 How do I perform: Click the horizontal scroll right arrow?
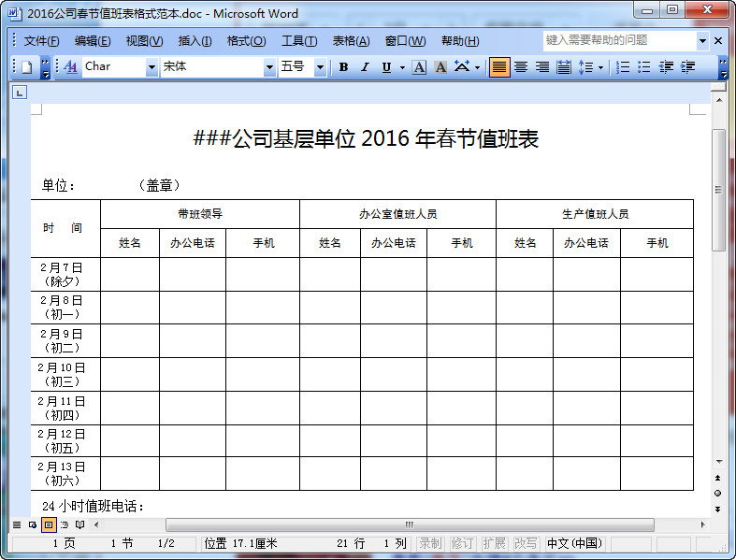pyautogui.click(x=702, y=524)
